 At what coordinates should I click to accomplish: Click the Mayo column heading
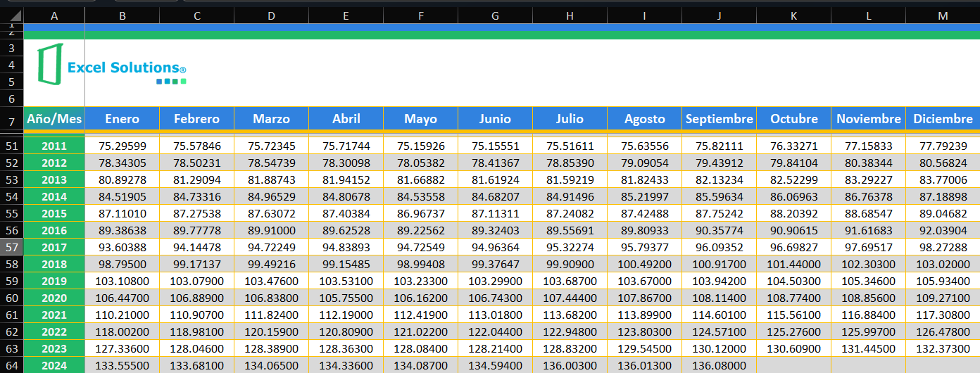421,118
